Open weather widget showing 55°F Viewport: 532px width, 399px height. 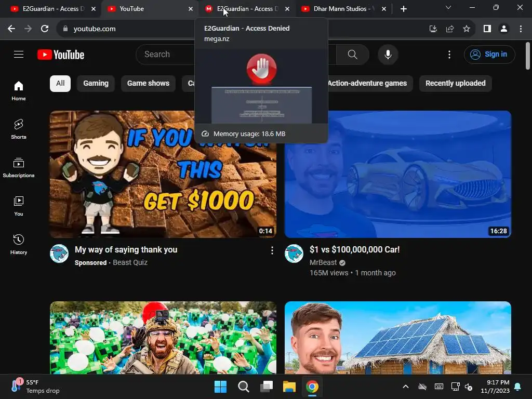pyautogui.click(x=35, y=387)
